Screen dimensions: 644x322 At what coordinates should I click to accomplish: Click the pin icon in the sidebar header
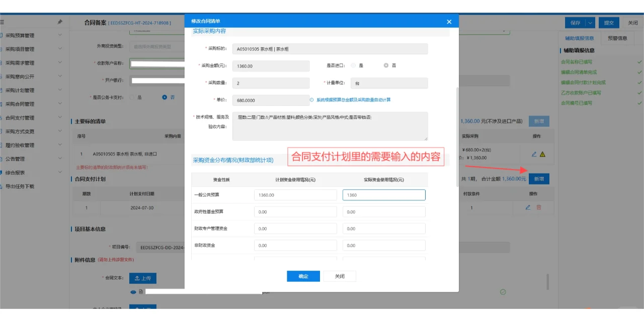(x=60, y=22)
